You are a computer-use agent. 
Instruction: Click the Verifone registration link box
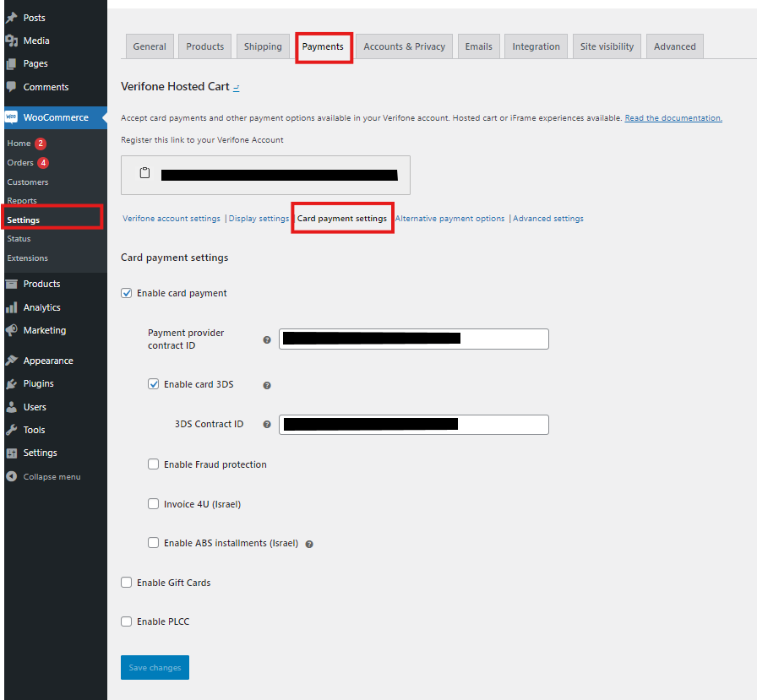click(265, 175)
